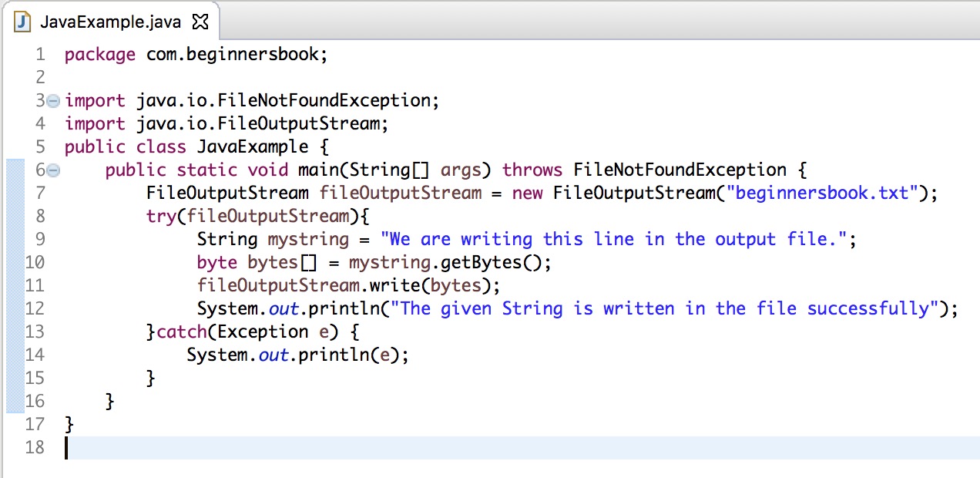
Task: Click variable 'mystring' on line 9
Action: [x=308, y=240]
